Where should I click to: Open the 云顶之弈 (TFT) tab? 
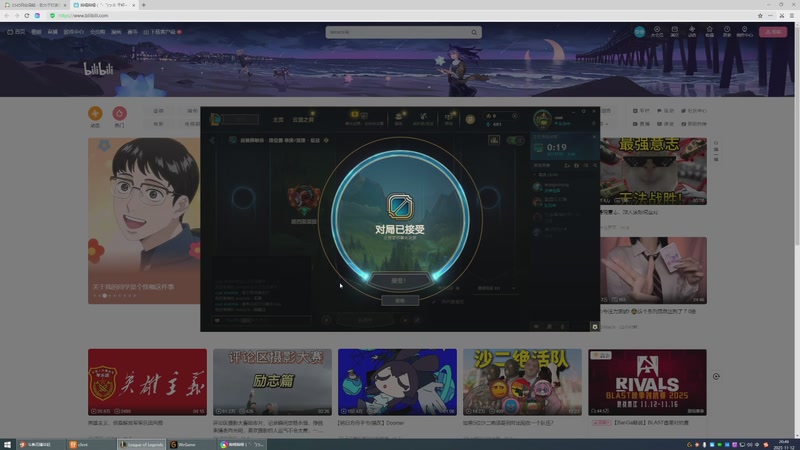coord(303,120)
